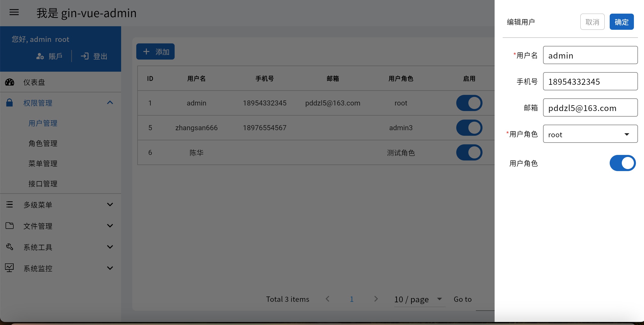Click the 系统工具 wrench icon

click(x=10, y=247)
